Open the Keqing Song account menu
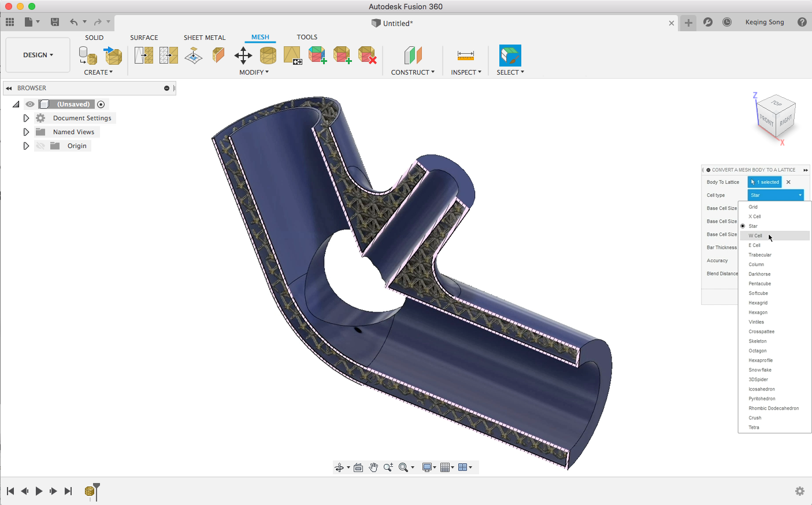812x505 pixels. pos(765,22)
